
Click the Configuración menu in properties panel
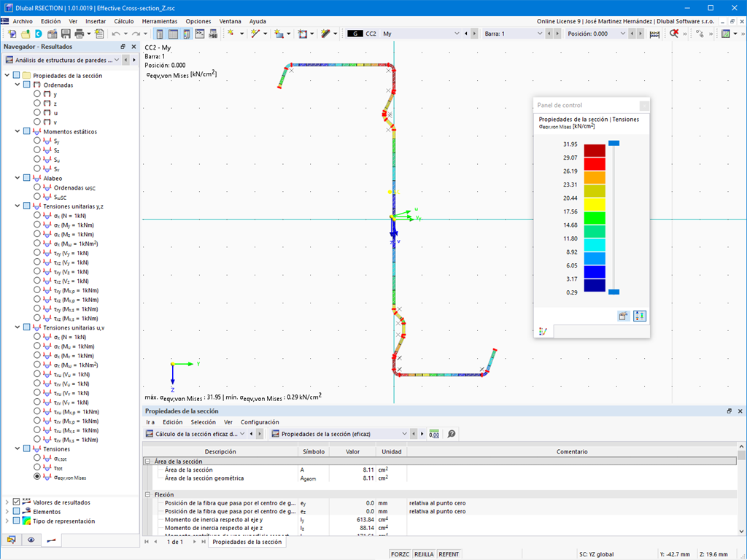point(260,422)
